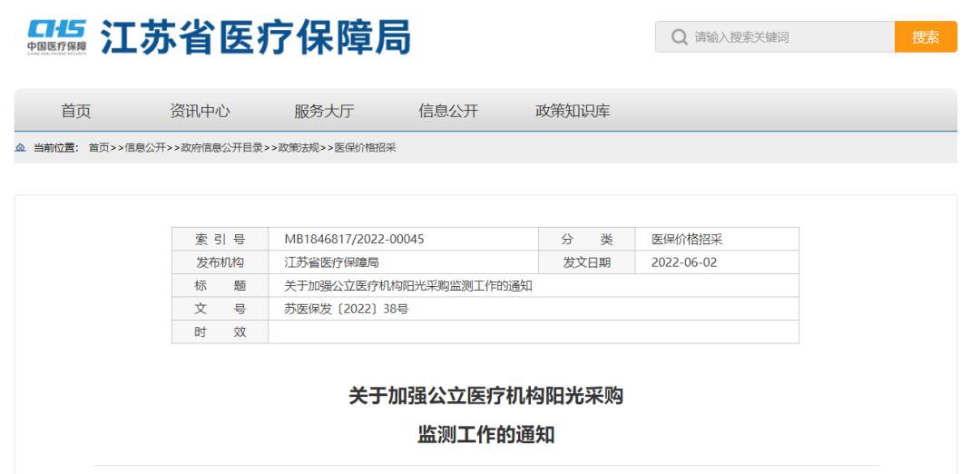Click 江苏省医疗保障局 in the table

[332, 262]
